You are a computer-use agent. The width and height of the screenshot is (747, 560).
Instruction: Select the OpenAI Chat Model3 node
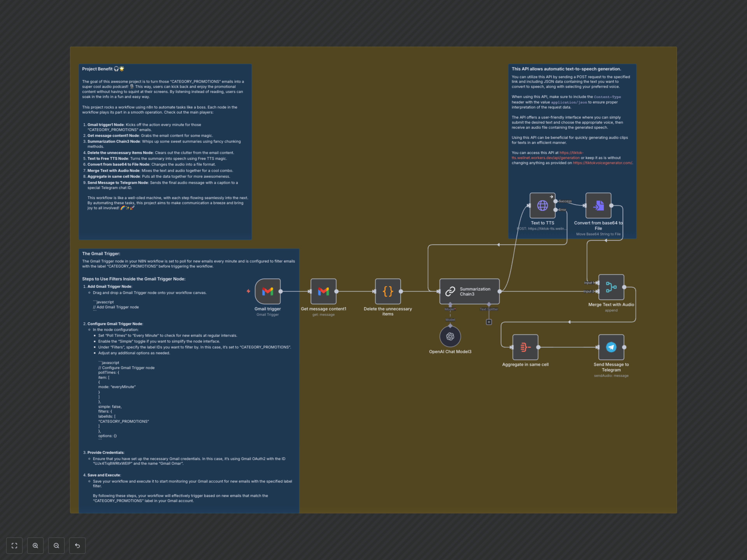coord(450,336)
